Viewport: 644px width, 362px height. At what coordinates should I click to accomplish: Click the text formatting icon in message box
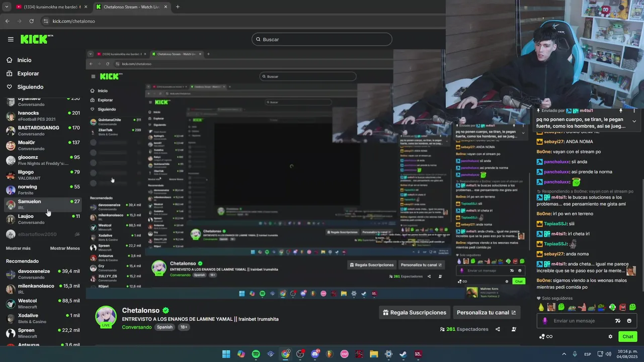618,321
